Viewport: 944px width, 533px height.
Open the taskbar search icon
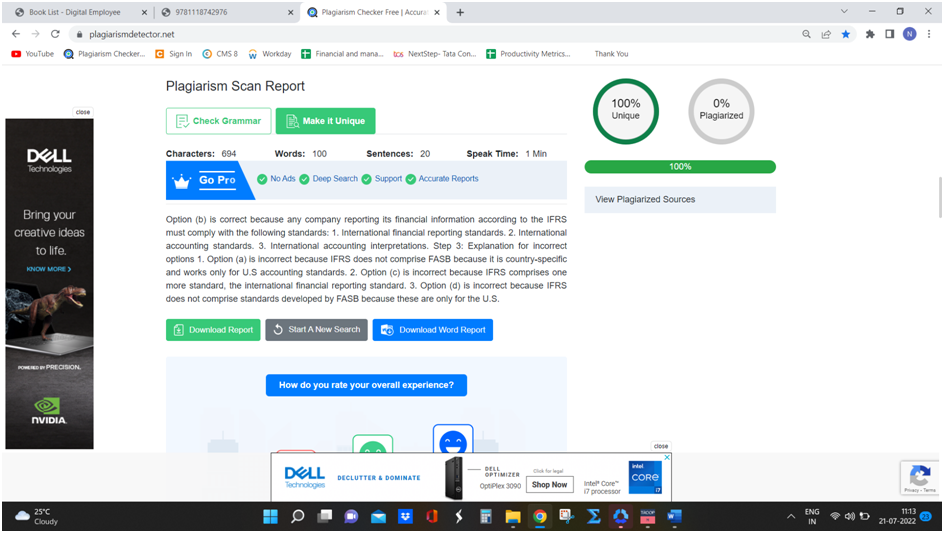297,517
